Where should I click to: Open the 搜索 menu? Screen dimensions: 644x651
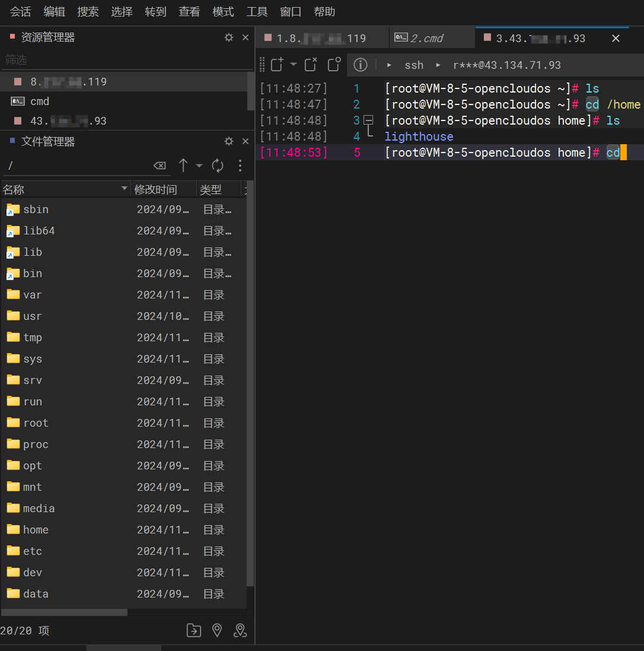coord(88,12)
